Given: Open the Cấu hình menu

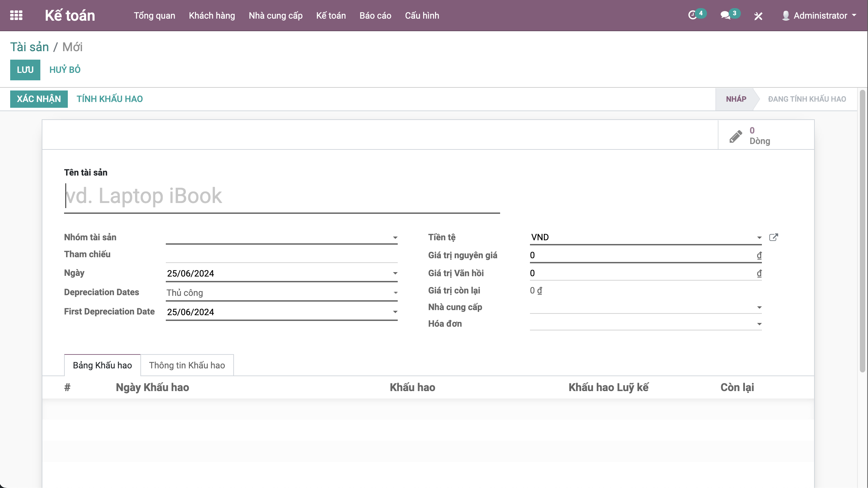Looking at the screenshot, I should 422,16.
